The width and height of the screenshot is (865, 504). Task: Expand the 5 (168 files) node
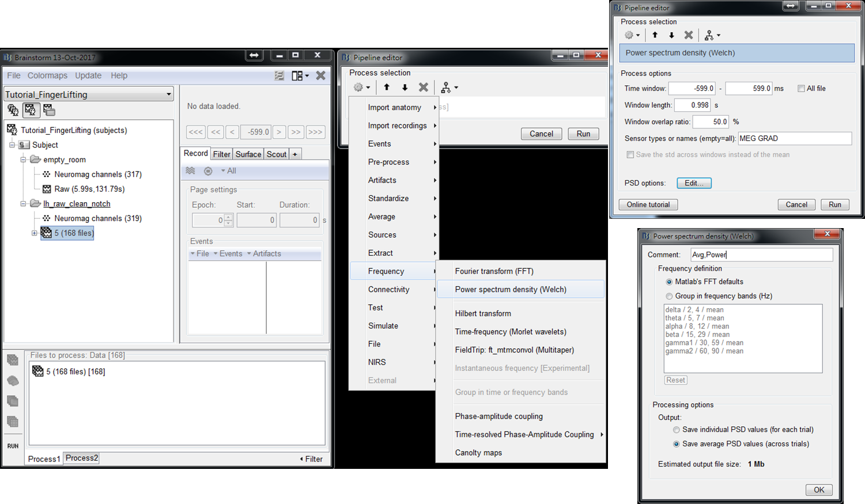pyautogui.click(x=34, y=233)
